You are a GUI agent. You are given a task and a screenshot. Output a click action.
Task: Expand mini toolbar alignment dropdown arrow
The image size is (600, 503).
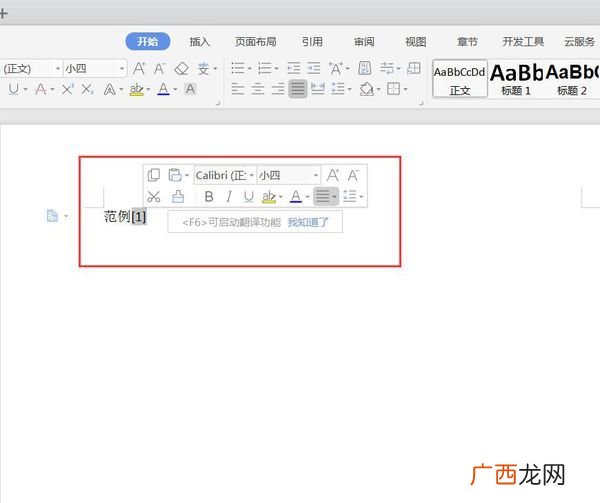coord(334,197)
